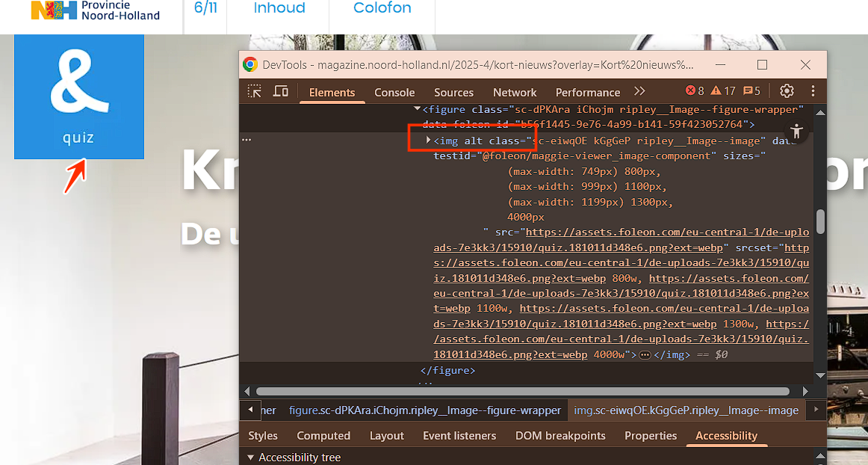Image resolution: width=868 pixels, height=465 pixels.
Task: Toggle the device toolbar emulation
Action: click(281, 91)
